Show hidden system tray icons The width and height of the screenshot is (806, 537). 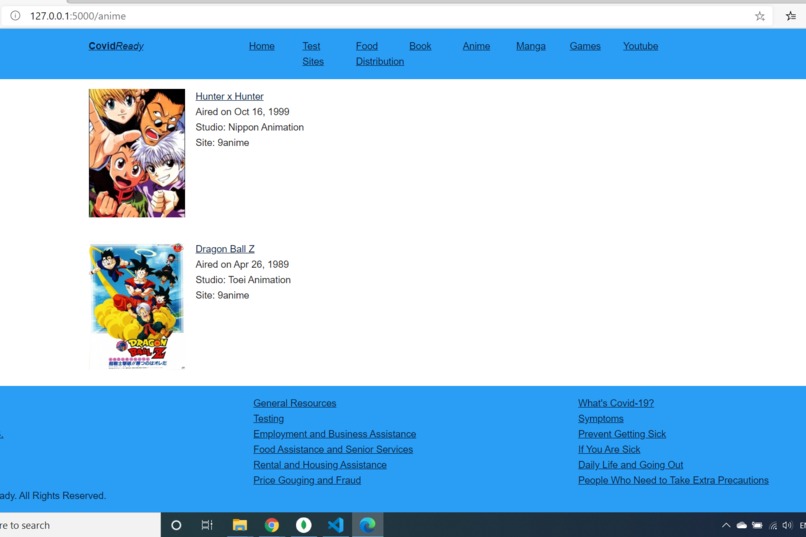[x=726, y=525]
